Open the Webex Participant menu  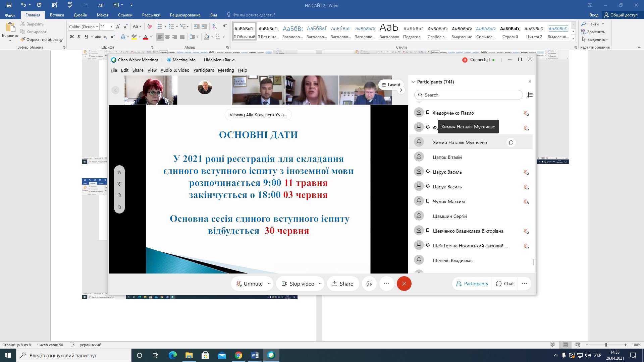tap(204, 70)
